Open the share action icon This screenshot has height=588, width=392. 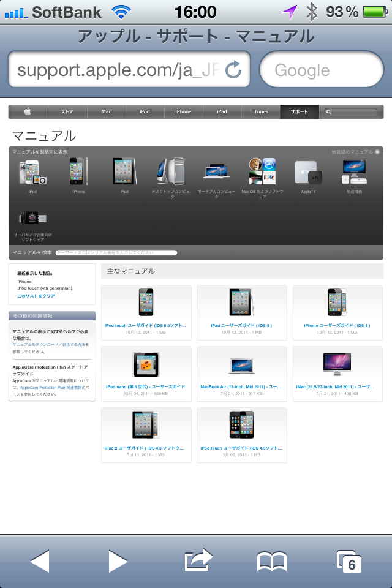pos(199,560)
